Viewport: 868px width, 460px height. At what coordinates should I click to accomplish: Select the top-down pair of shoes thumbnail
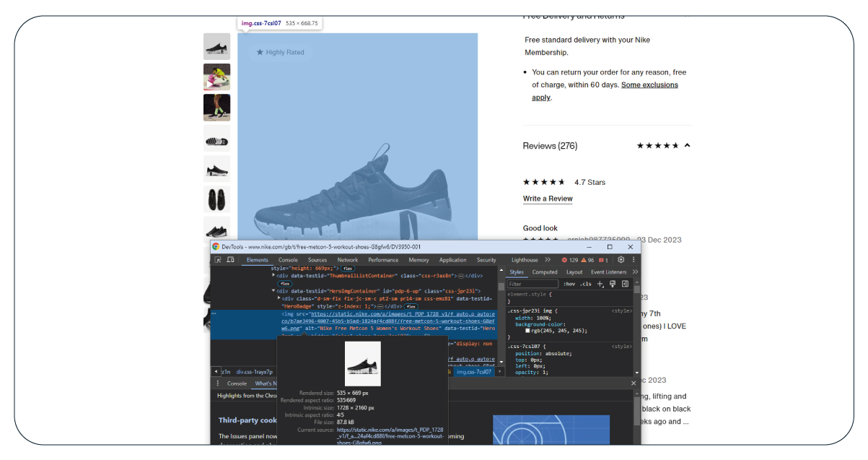216,199
